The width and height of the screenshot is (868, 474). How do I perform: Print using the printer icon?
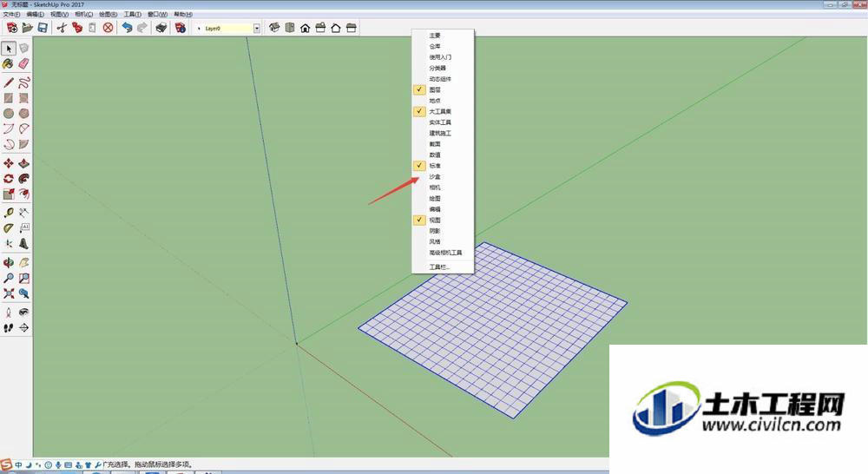[161, 28]
